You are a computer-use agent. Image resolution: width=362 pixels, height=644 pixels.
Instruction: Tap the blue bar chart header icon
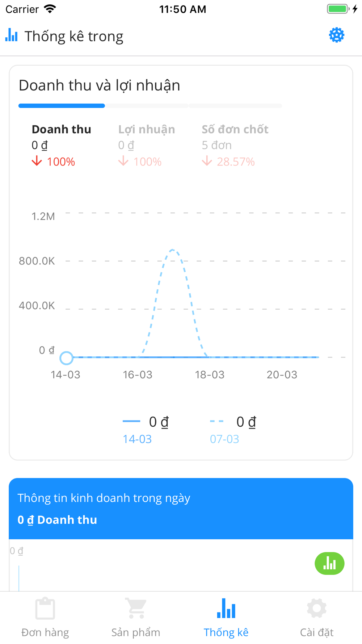pyautogui.click(x=12, y=35)
